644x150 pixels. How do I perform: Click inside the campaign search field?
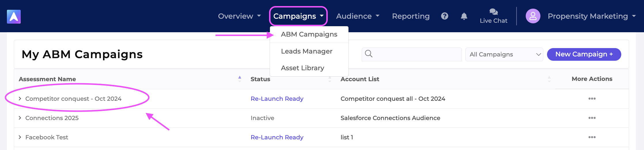click(x=411, y=54)
